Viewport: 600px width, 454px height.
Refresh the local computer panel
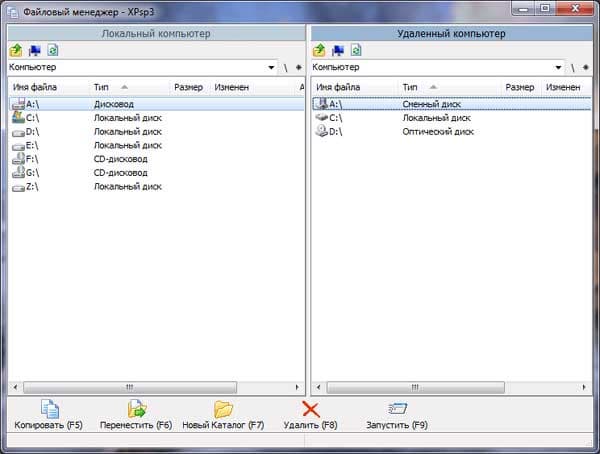click(x=53, y=50)
